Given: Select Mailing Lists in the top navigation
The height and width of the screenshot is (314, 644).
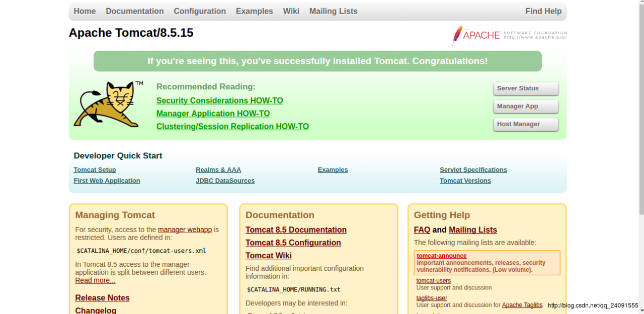Looking at the screenshot, I should point(333,11).
